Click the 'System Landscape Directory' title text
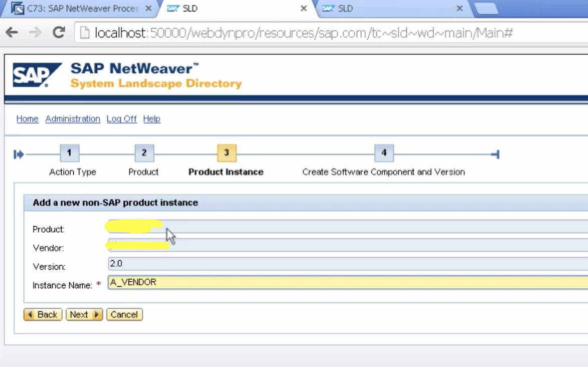This screenshot has height=367, width=588. pos(156,83)
